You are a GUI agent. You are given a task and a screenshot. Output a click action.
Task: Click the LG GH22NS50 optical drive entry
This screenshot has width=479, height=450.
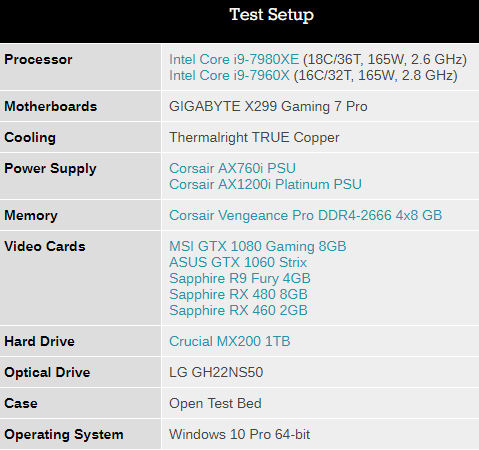click(x=216, y=372)
